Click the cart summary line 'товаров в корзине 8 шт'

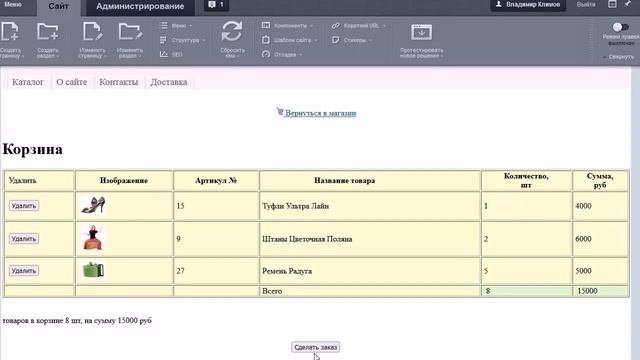tap(77, 321)
